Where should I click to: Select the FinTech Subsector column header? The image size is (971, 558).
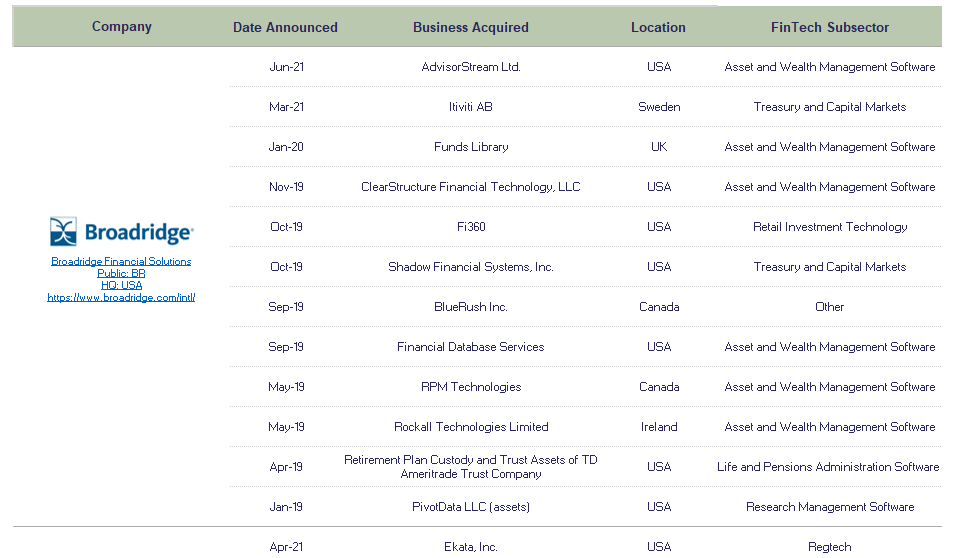[830, 27]
